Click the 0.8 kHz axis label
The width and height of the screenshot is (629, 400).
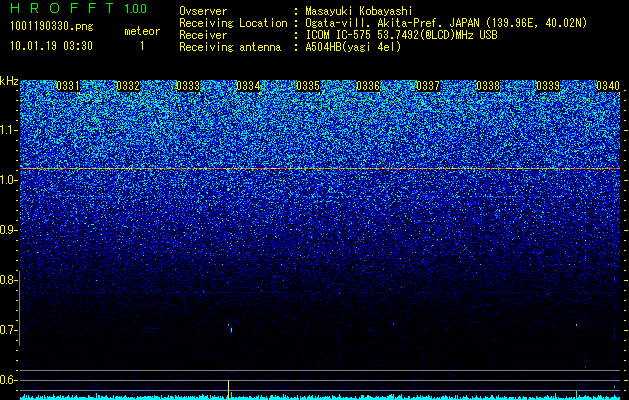[x=8, y=280]
